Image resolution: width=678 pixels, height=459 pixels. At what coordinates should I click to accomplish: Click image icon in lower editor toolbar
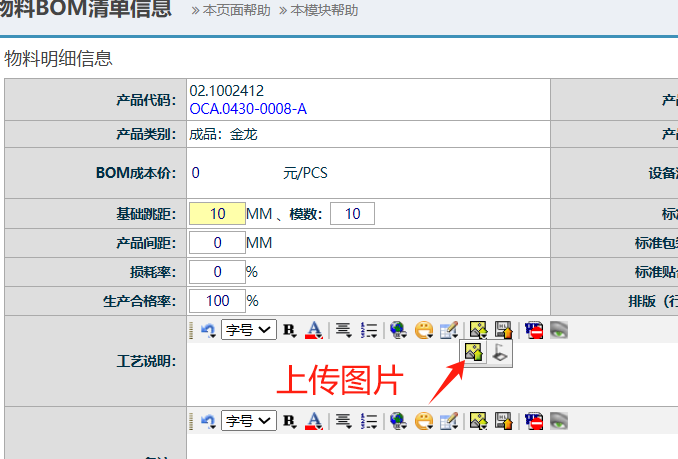coord(478,421)
